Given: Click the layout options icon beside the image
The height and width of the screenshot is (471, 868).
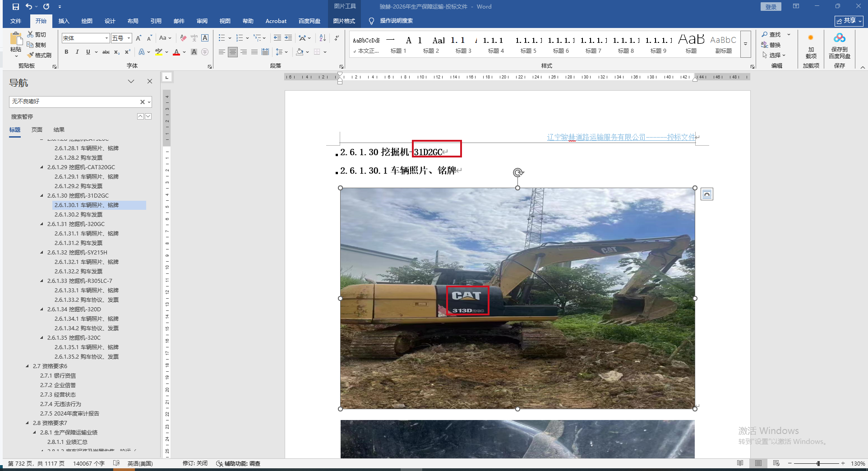Looking at the screenshot, I should [x=706, y=194].
